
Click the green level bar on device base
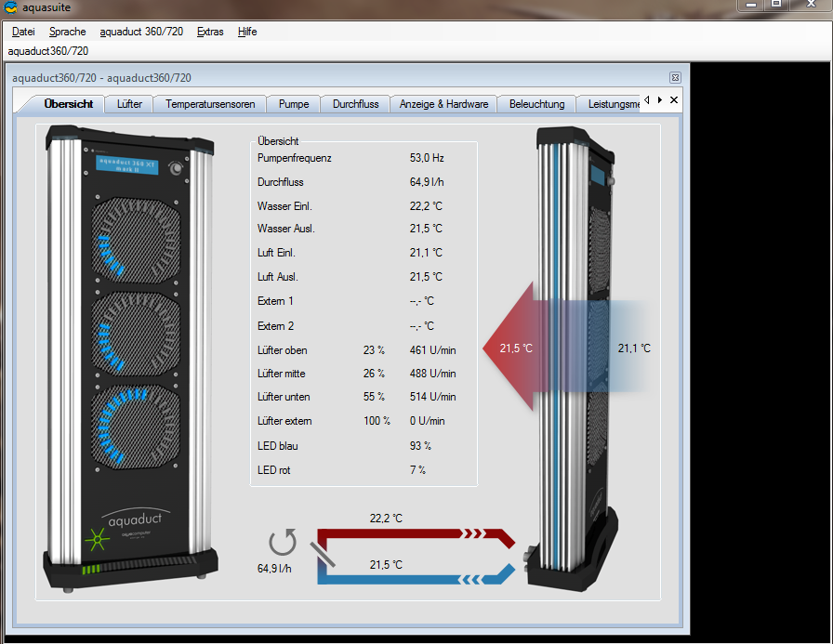[91, 569]
